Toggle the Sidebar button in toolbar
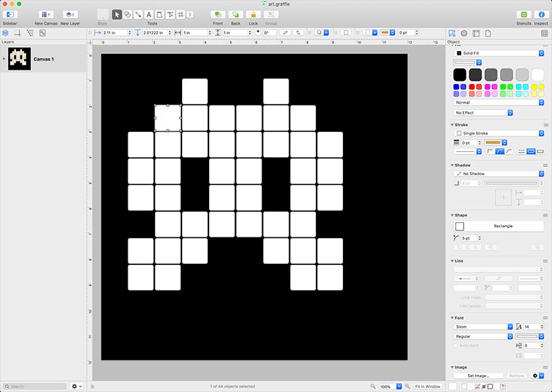Viewport: 552px width, 392px height. coord(10,14)
